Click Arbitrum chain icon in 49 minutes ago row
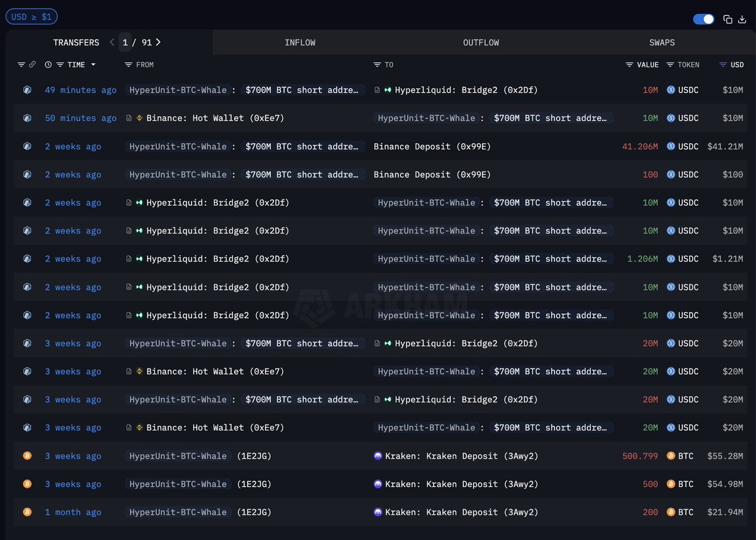This screenshot has width=756, height=540. pos(27,90)
